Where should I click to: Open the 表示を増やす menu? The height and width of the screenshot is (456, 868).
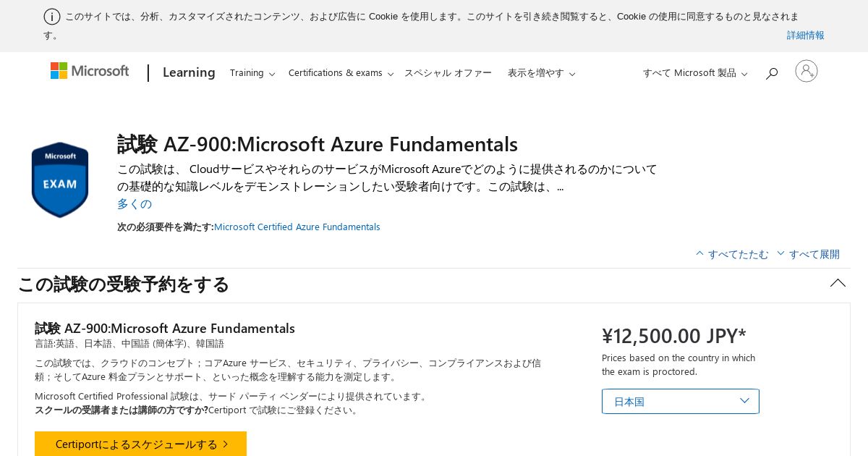[x=541, y=73]
